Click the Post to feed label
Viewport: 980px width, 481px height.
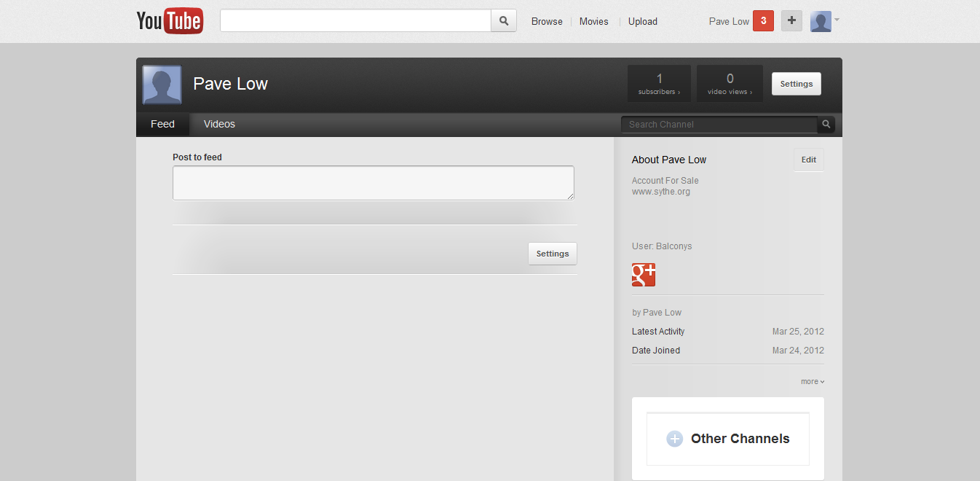tap(197, 157)
